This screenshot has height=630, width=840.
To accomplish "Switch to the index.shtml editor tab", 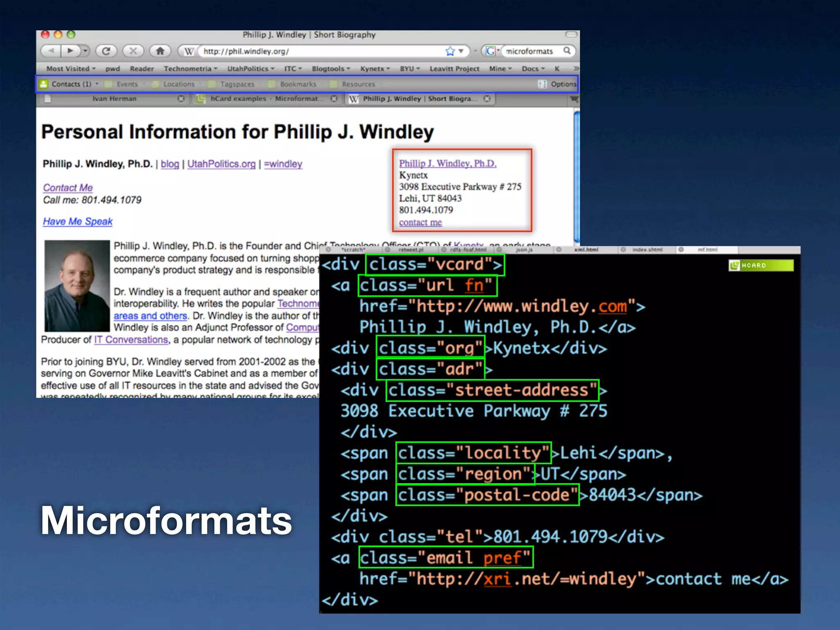I will [647, 249].
